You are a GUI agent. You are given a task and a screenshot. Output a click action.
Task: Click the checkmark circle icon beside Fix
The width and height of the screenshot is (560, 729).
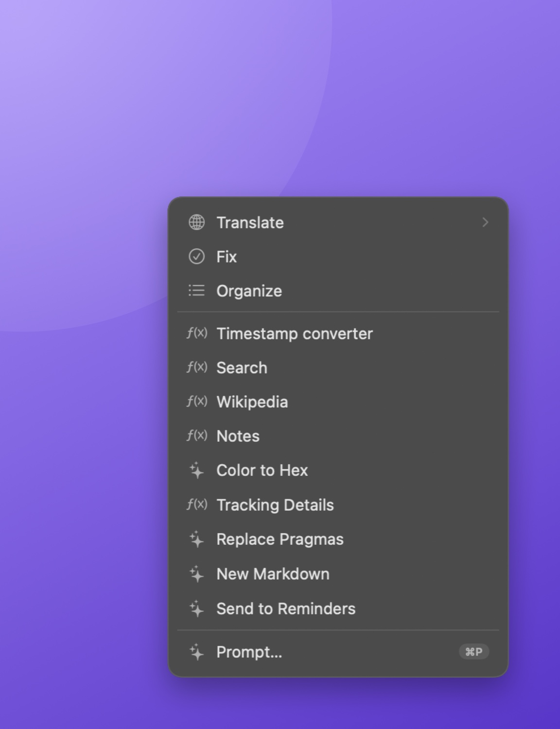[196, 257]
